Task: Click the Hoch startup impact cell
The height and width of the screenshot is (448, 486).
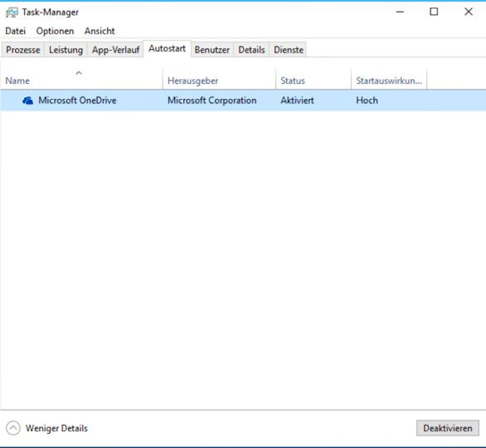Action: (x=367, y=101)
